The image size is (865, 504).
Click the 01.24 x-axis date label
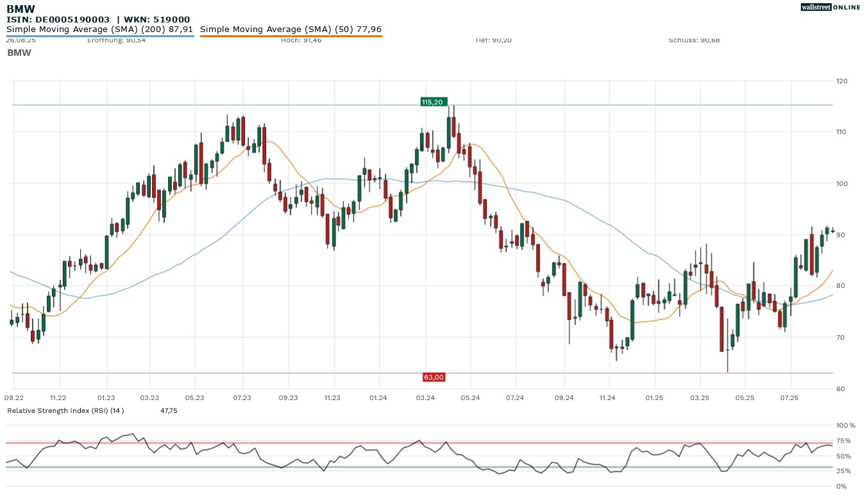click(x=378, y=398)
